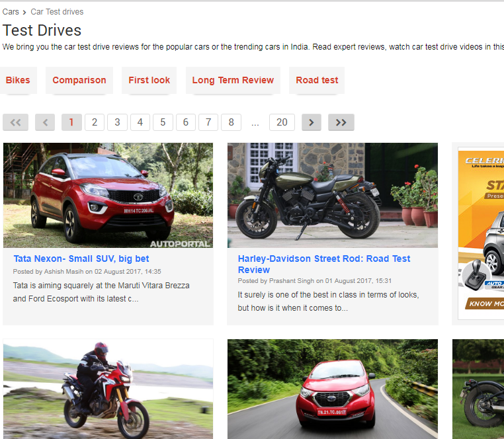This screenshot has width=504, height=439.
Task: Click the Celerio advertisement banner
Action: click(481, 233)
